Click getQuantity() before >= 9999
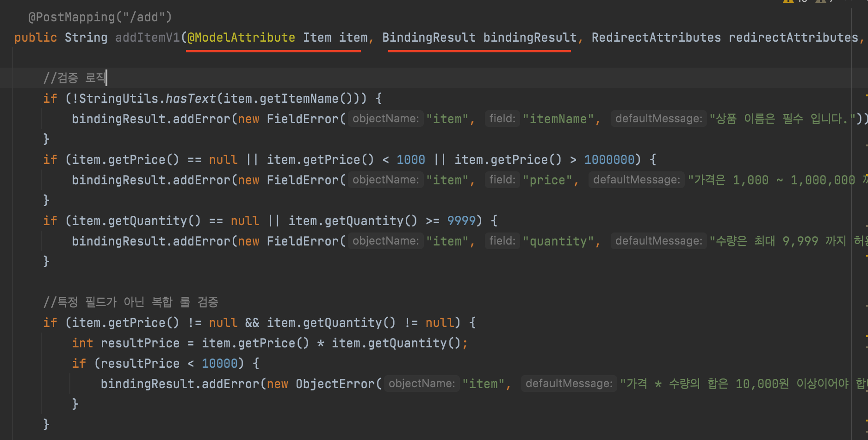The width and height of the screenshot is (868, 440). click(x=371, y=221)
